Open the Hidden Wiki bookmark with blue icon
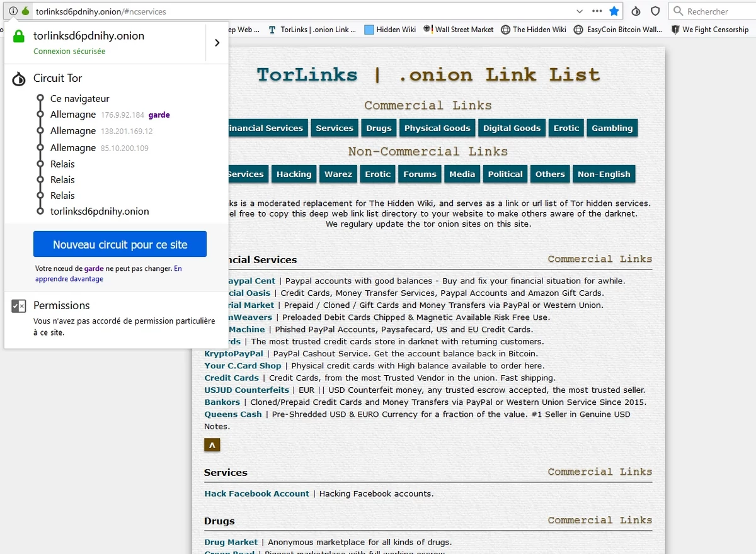 391,30
